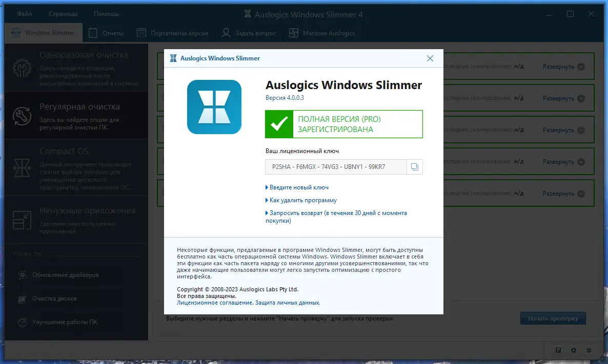Viewport: 608px width, 364px height.
Task: Click the Улучшение работы ПК icon
Action: [x=23, y=322]
